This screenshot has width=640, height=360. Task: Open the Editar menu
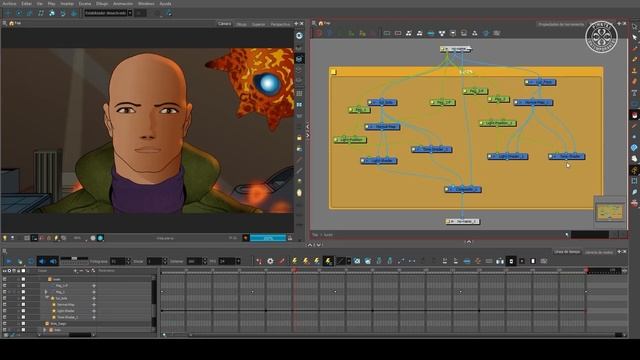(x=27, y=4)
